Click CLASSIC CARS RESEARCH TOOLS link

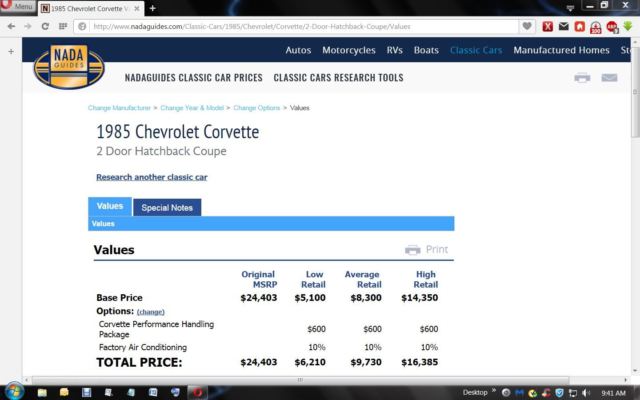[338, 78]
